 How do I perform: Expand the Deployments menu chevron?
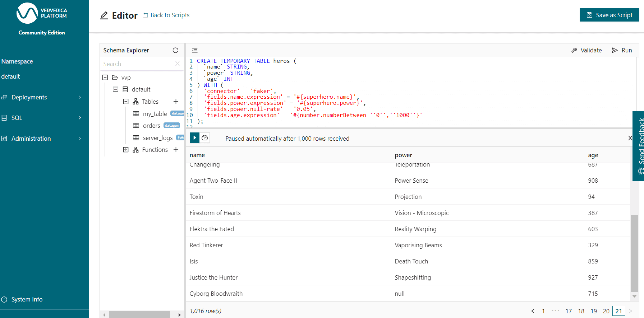click(80, 97)
